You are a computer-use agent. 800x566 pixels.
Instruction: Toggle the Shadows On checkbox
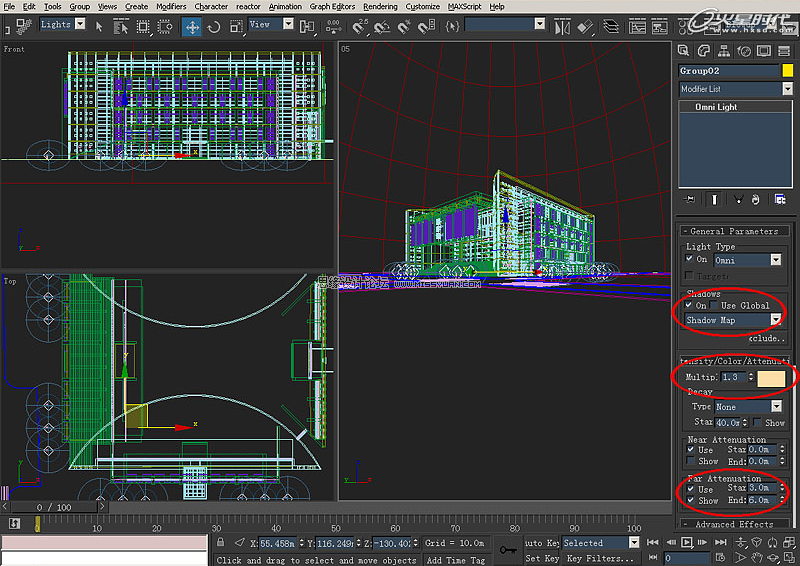690,305
